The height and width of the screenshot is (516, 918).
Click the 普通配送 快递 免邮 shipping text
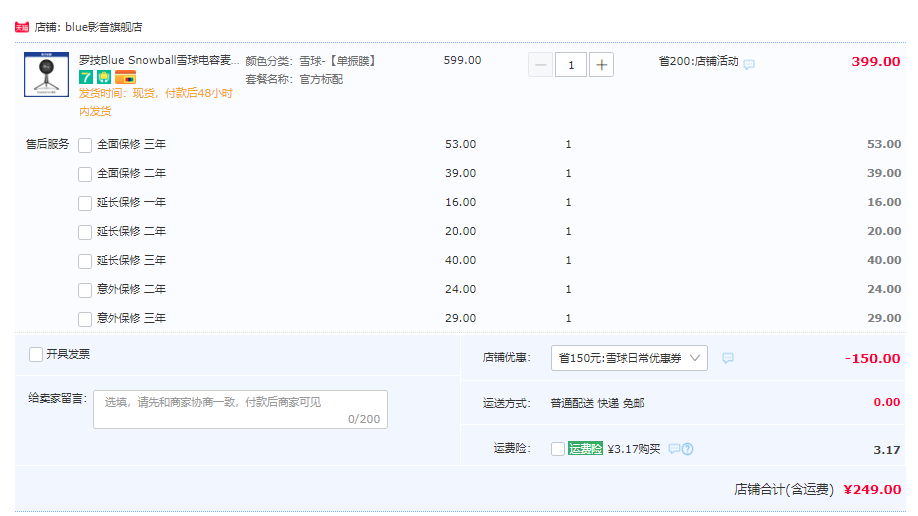[x=598, y=403]
